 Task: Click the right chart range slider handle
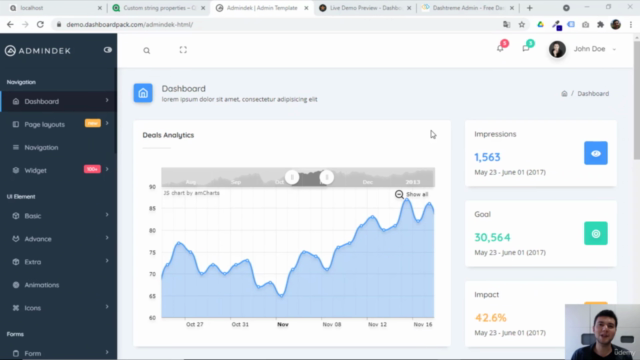tap(327, 177)
